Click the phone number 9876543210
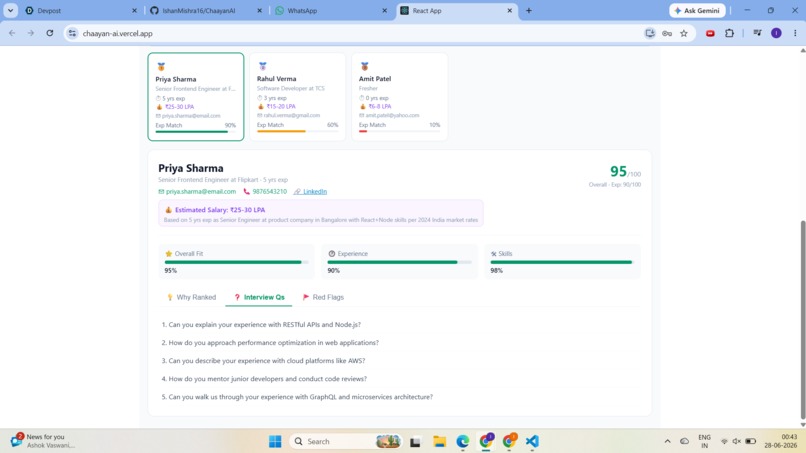The height and width of the screenshot is (453, 806). (269, 192)
